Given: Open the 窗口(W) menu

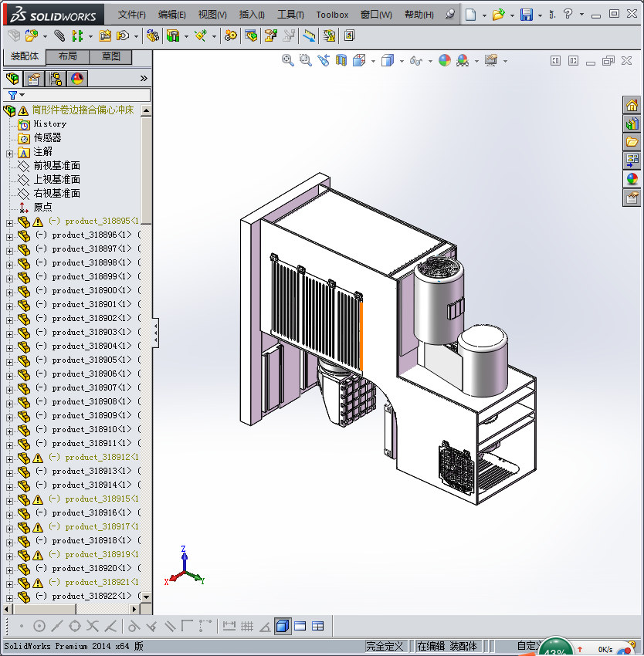Looking at the screenshot, I should (376, 15).
